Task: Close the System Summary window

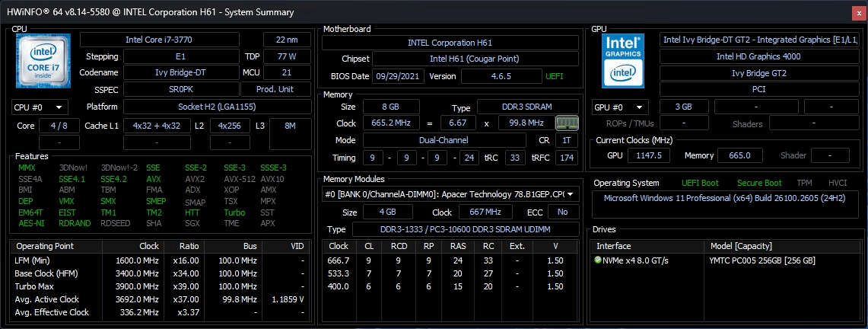Action: pyautogui.click(x=859, y=13)
